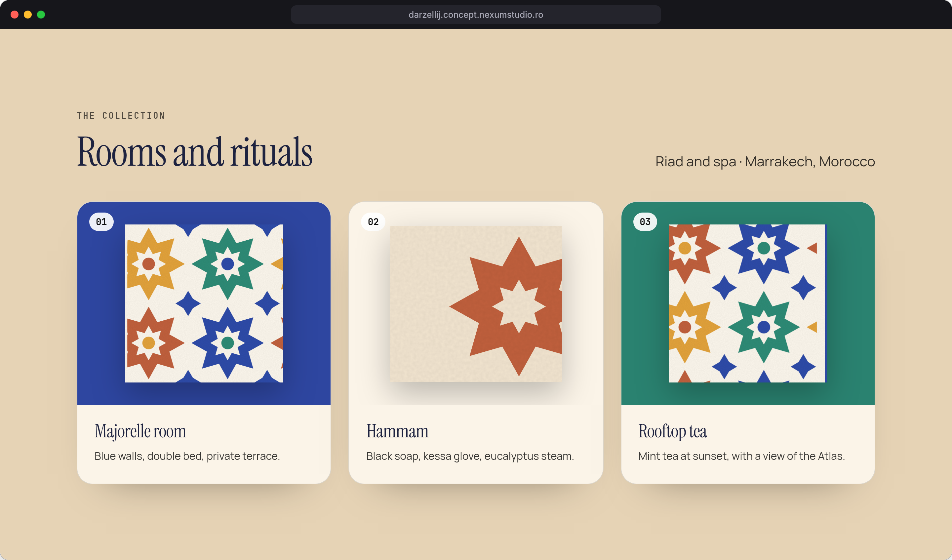Open the Hammam tile image
This screenshot has width=952, height=560.
[476, 303]
